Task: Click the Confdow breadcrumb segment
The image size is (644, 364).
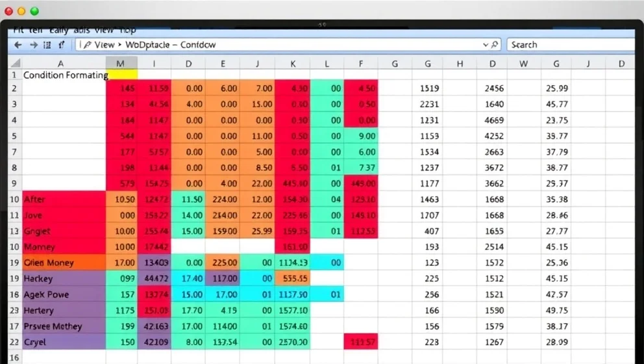Action: [x=198, y=45]
